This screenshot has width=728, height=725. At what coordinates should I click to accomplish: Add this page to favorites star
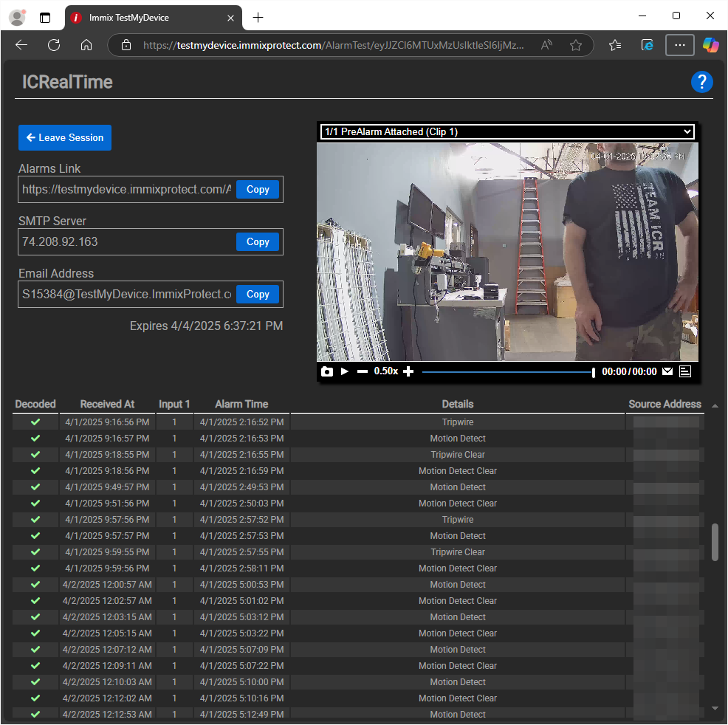pos(576,45)
